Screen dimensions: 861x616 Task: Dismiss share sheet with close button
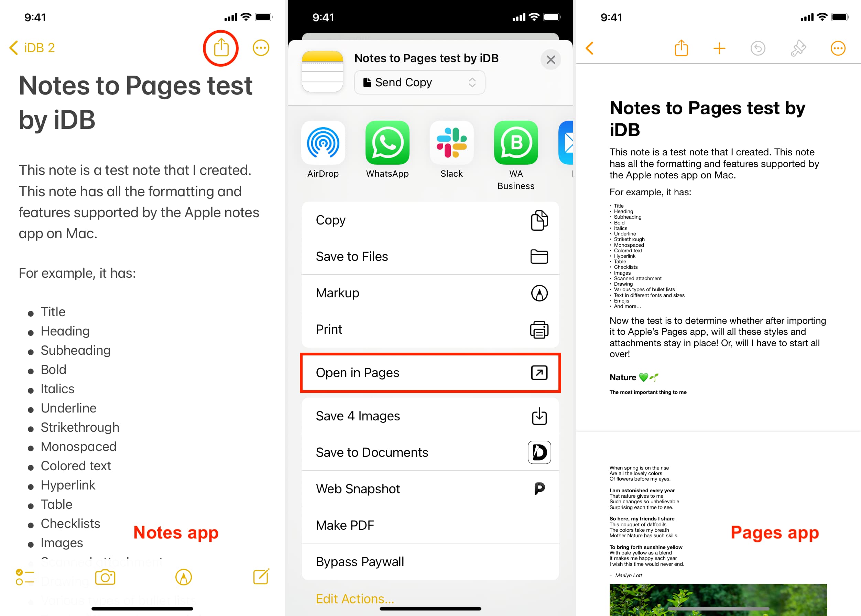click(x=551, y=59)
